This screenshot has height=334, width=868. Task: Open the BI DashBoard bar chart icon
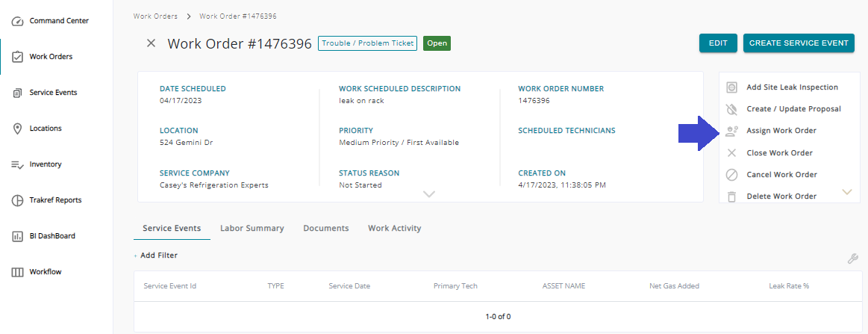click(18, 237)
